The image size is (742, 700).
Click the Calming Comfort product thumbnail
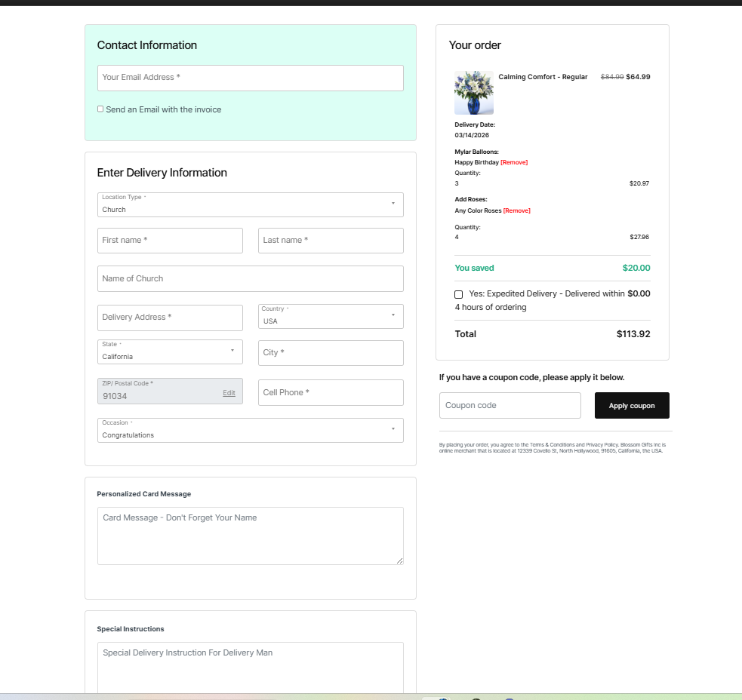[x=473, y=93]
